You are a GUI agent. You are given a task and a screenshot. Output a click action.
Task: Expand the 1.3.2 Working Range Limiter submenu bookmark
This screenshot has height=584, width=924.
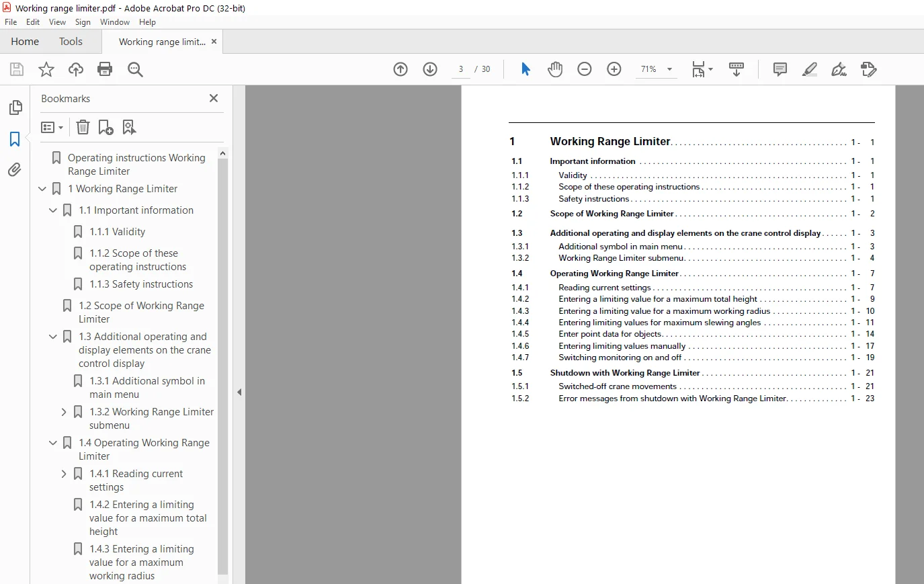(x=64, y=412)
